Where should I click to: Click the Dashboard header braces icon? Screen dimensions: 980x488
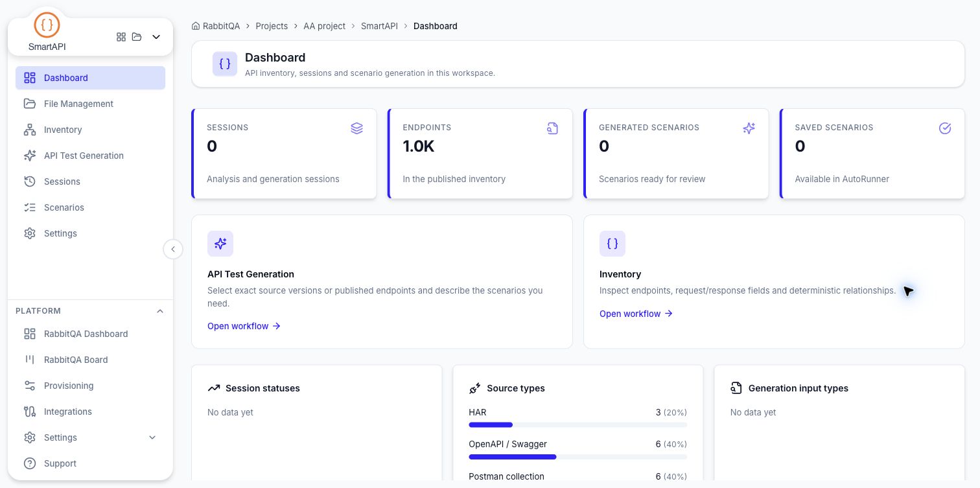click(225, 64)
